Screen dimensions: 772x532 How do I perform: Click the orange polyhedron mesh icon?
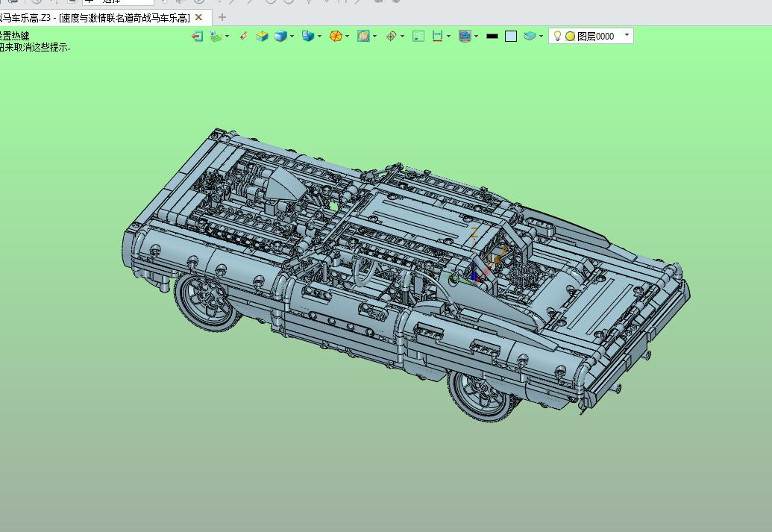point(336,36)
